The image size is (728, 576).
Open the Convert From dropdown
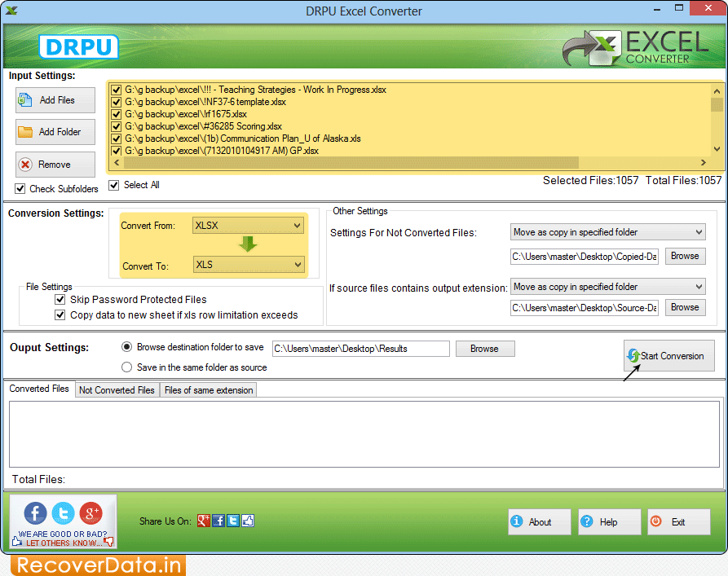click(248, 226)
